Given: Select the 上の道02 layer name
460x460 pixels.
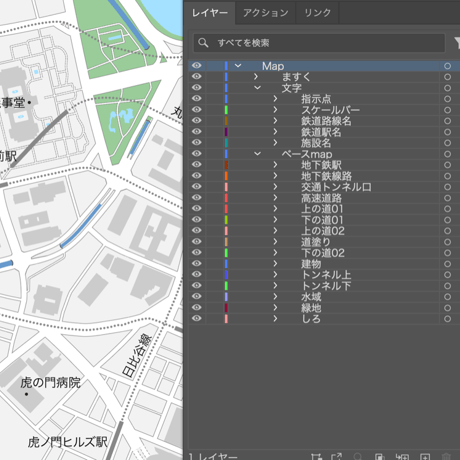Looking at the screenshot, I should pos(323,231).
